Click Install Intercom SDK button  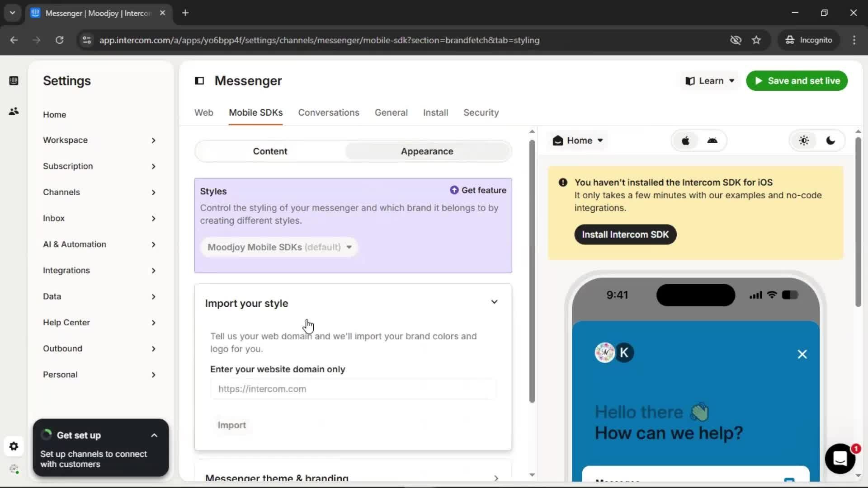pyautogui.click(x=625, y=235)
